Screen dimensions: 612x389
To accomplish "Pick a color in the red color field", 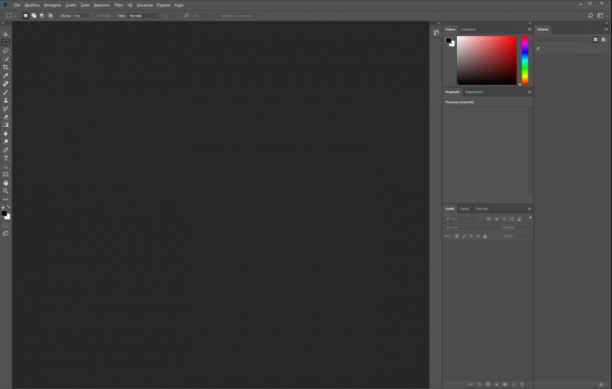I will (487, 60).
